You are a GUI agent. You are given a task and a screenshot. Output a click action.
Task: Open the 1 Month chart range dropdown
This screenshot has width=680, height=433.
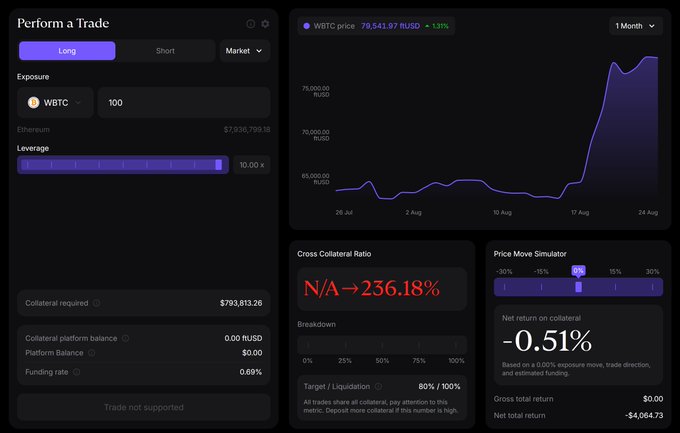click(635, 26)
